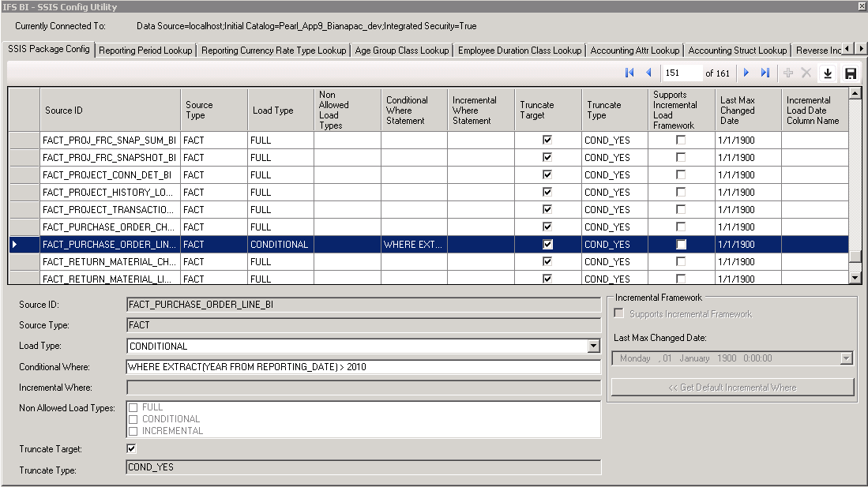Click the Source ID column header
Screen dimensions: 868x487
pos(110,111)
